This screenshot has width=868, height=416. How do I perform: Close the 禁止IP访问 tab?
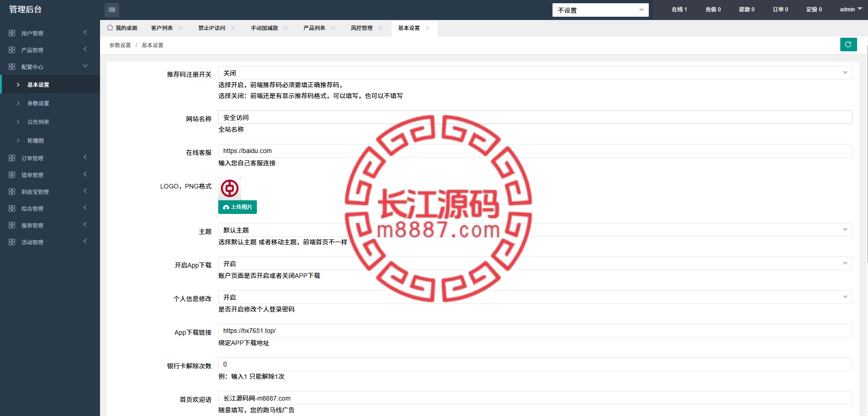click(x=233, y=28)
